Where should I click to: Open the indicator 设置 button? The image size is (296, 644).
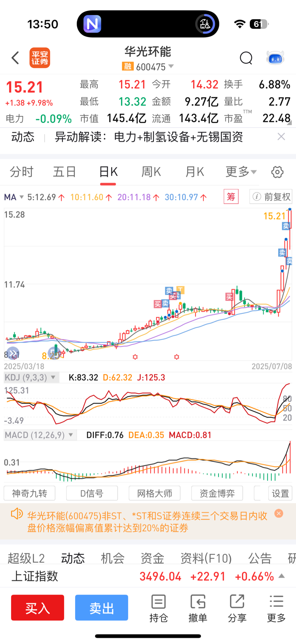(280, 493)
